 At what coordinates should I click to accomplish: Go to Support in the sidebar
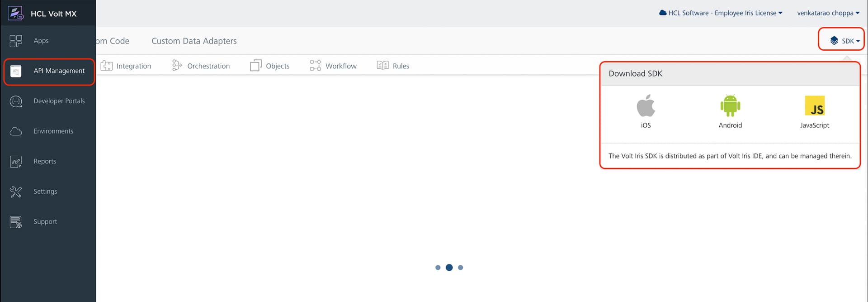coord(45,222)
